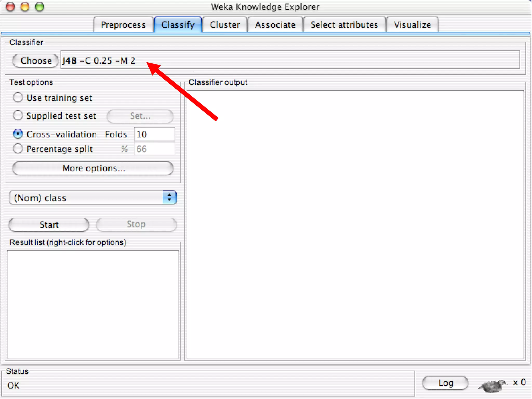Select the Use training set option
The image size is (532, 399).
pos(18,97)
